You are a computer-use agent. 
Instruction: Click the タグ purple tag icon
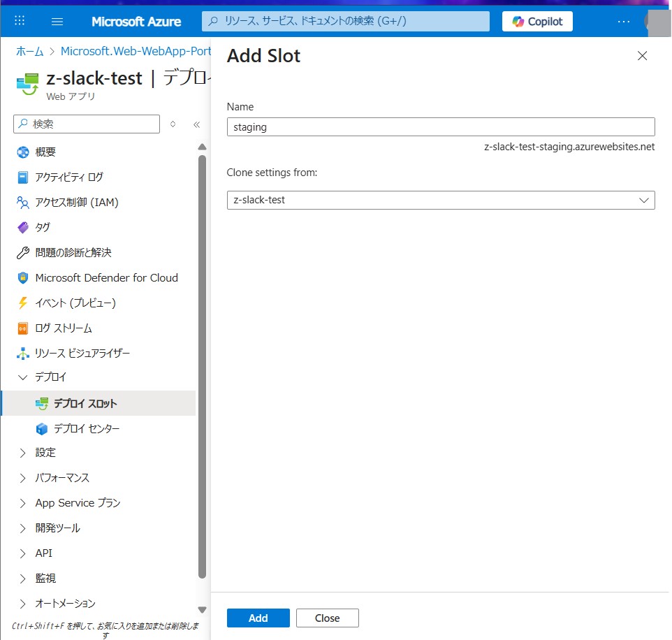click(x=23, y=228)
